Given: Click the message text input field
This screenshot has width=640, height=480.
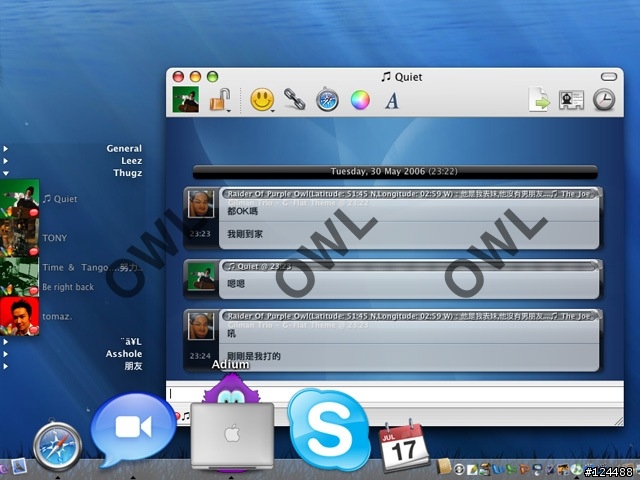Looking at the screenshot, I should tap(394, 394).
